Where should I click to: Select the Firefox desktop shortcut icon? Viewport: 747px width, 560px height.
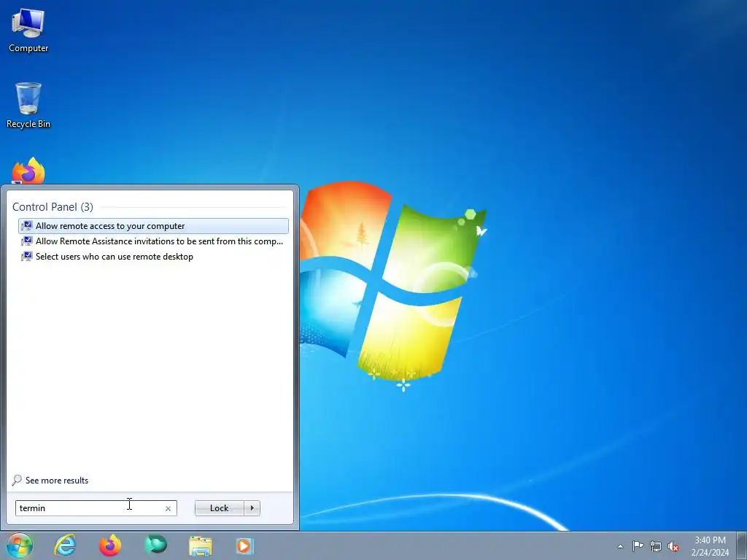[x=28, y=171]
